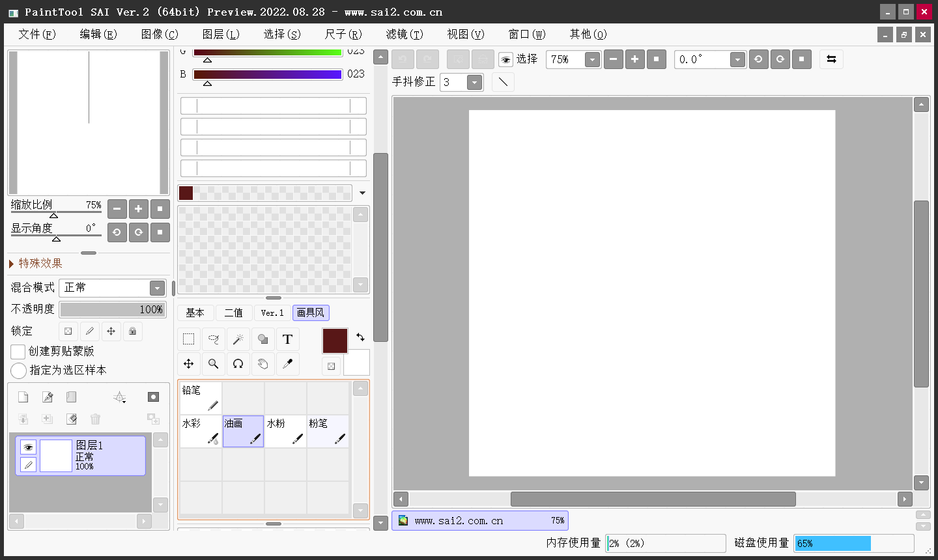
Task: Click the B blue channel slider
Action: pos(268,74)
